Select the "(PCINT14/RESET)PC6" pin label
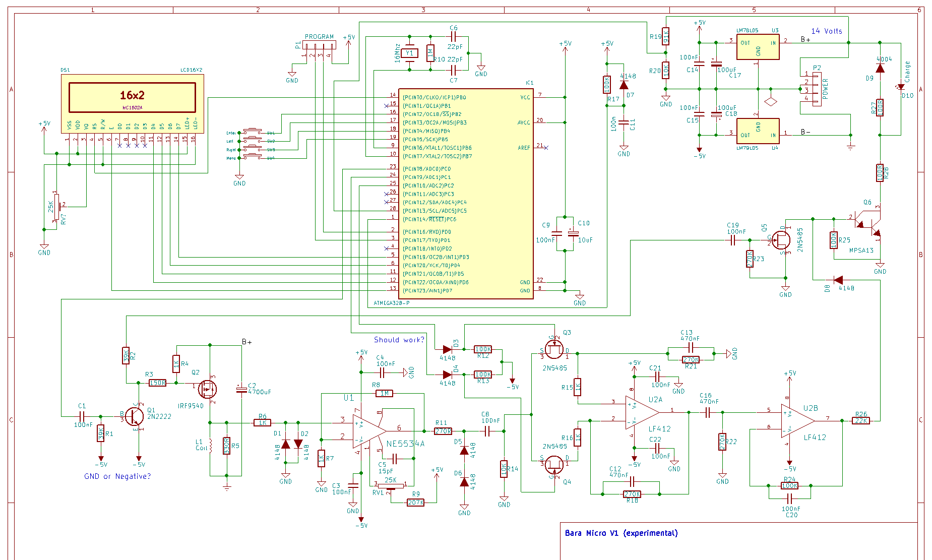Viewport: 932px width, 560px height. [429, 219]
